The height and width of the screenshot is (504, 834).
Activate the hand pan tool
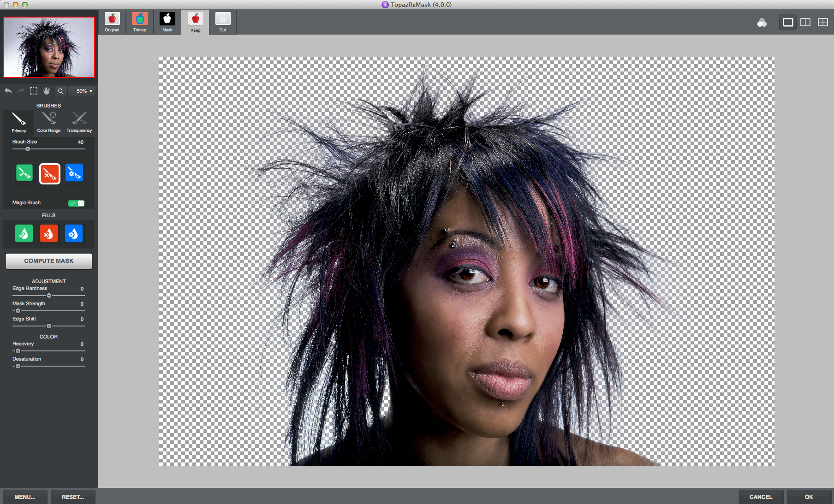(x=47, y=91)
